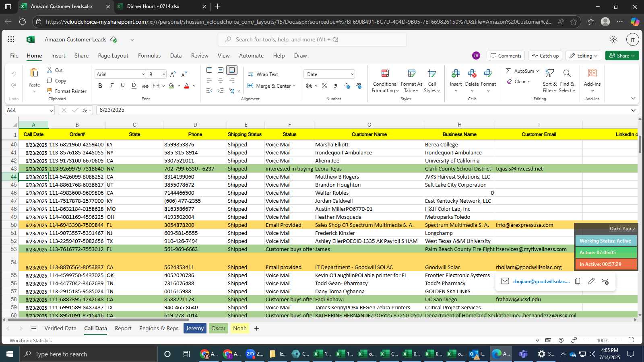This screenshot has height=362, width=644.
Task: Click Workbook Statistics in status bar
Action: [31, 340]
